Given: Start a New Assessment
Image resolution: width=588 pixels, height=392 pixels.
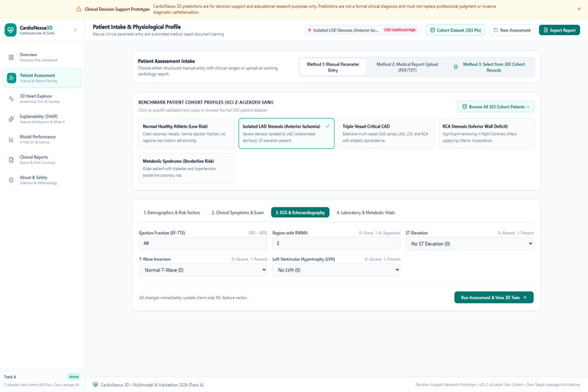Looking at the screenshot, I should point(512,30).
